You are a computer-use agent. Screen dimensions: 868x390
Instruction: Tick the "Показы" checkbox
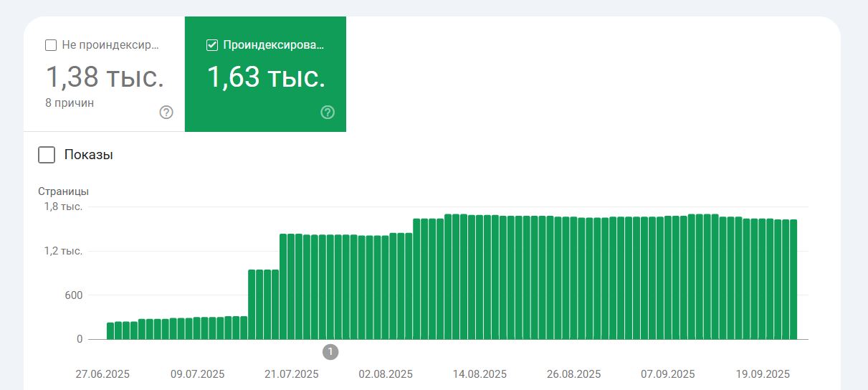(x=47, y=155)
